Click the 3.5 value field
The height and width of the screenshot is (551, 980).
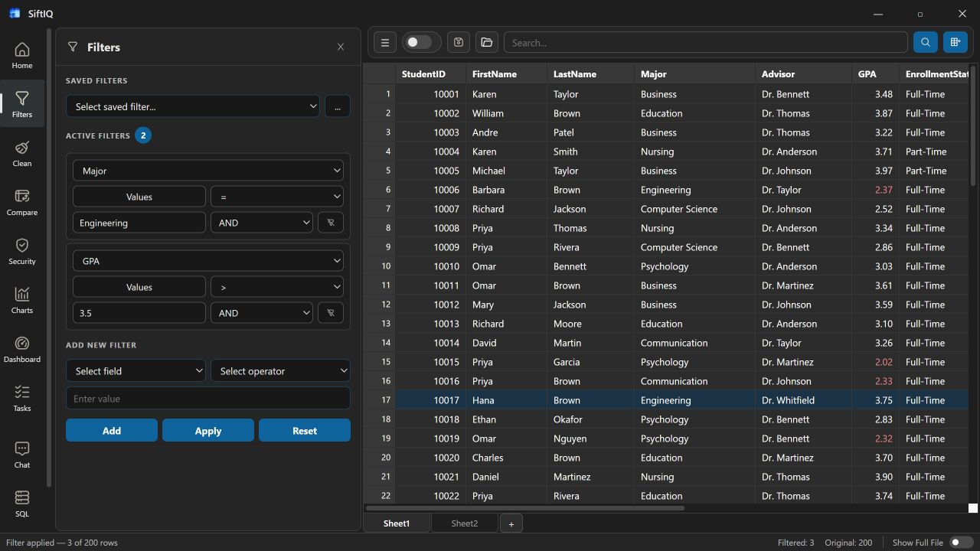coord(139,313)
